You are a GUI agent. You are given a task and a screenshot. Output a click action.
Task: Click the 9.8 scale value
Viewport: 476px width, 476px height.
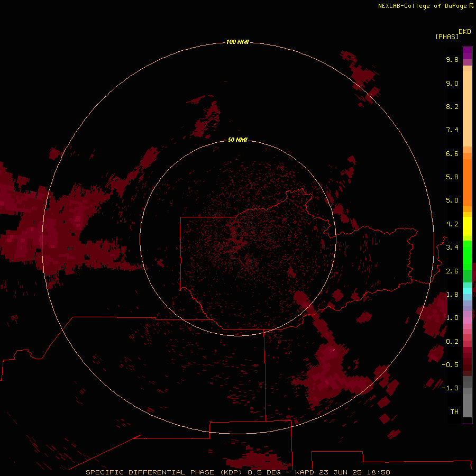tap(452, 59)
